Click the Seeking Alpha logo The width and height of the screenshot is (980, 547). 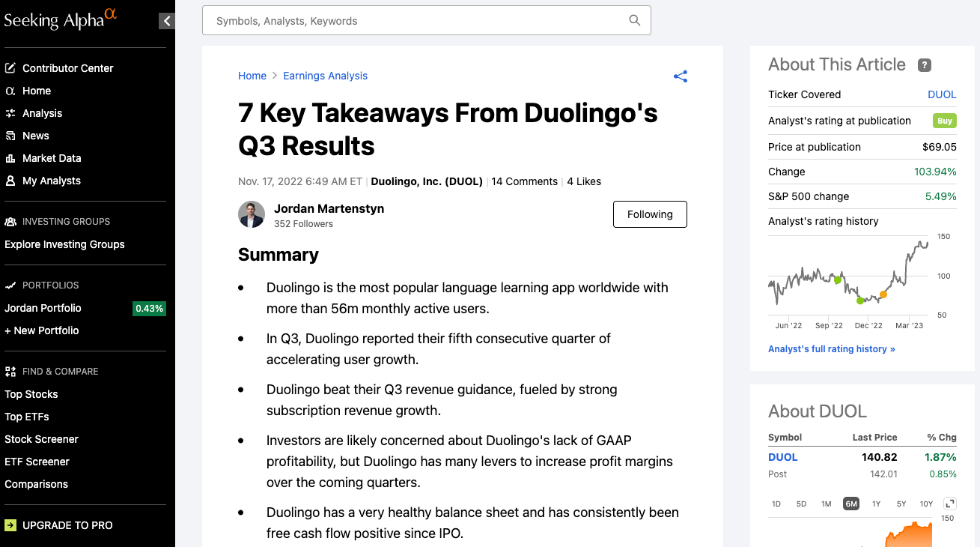click(61, 18)
